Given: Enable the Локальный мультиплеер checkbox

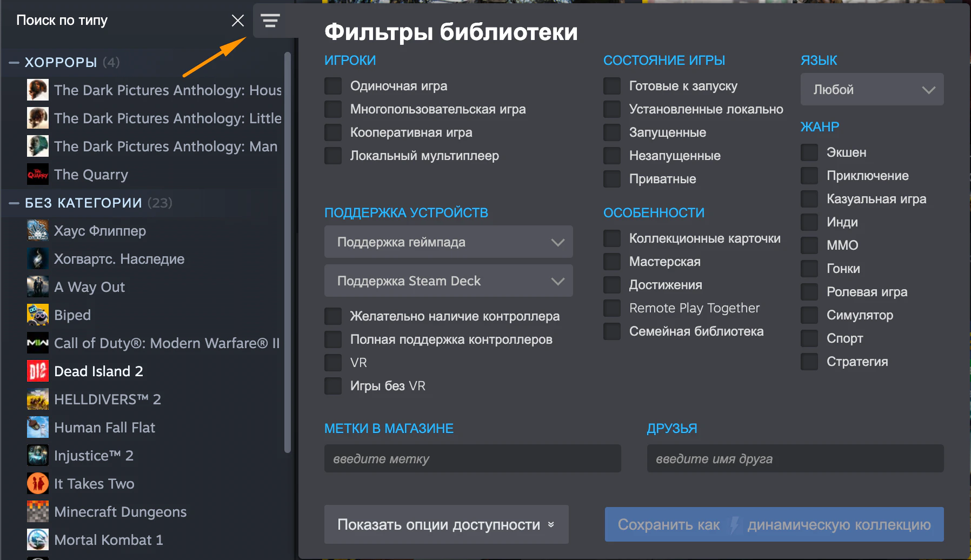Looking at the screenshot, I should [333, 156].
